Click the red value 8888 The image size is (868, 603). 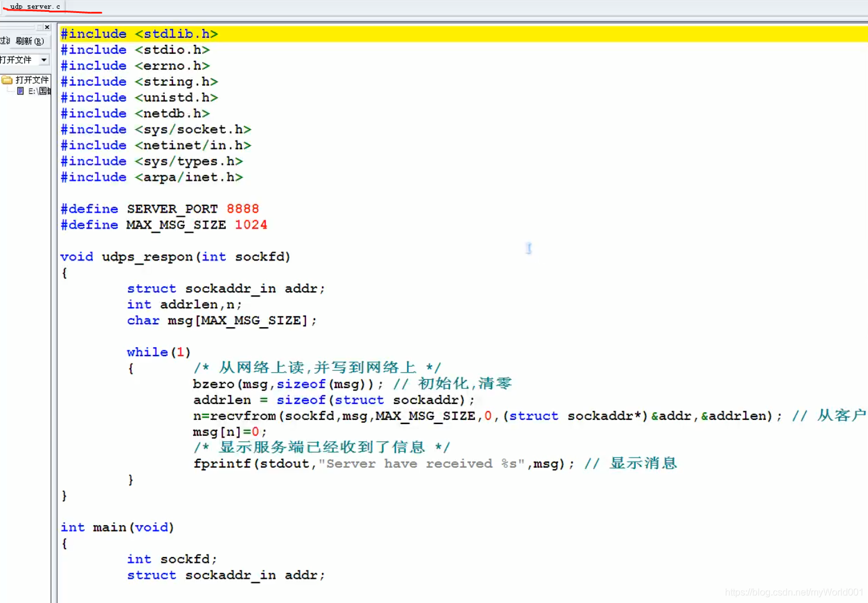[243, 209]
